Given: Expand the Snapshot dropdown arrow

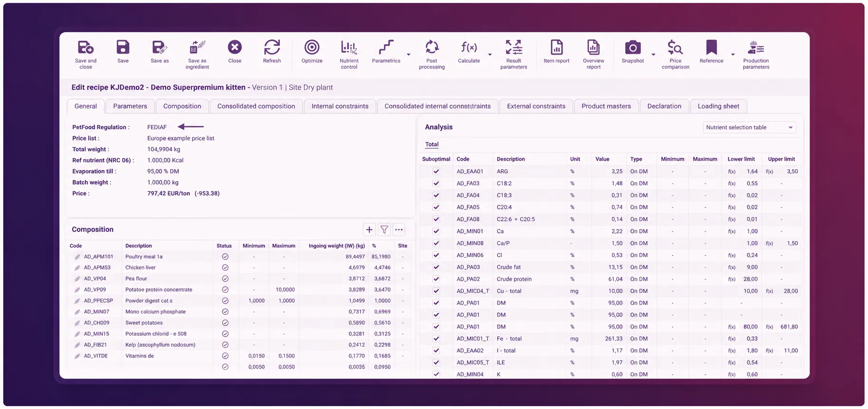Looking at the screenshot, I should (653, 55).
